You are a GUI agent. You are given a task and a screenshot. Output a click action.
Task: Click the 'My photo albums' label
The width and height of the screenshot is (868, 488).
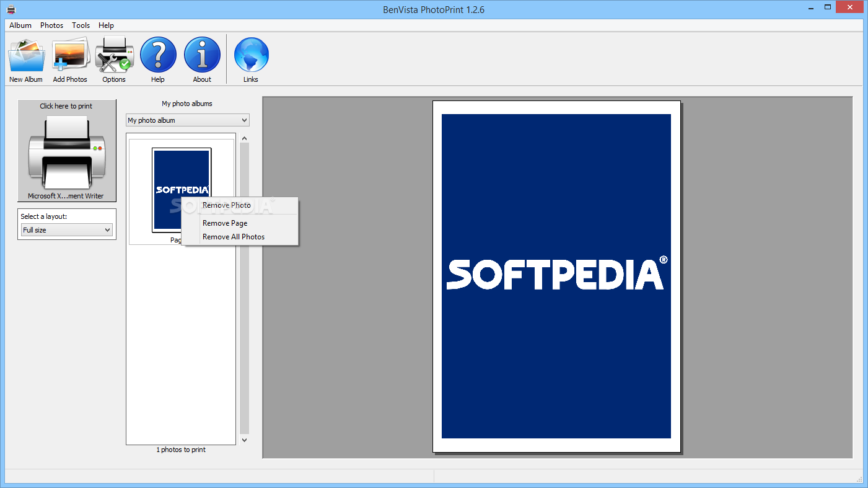(187, 104)
